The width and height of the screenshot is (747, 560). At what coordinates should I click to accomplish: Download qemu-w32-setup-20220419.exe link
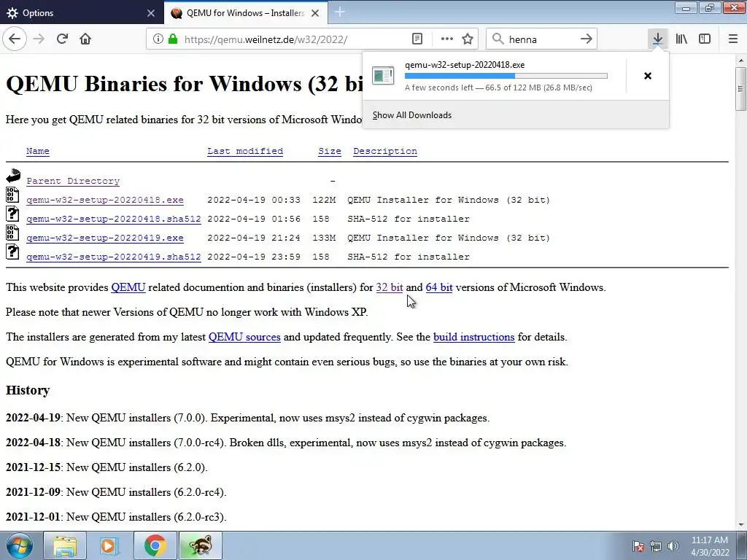click(x=105, y=238)
